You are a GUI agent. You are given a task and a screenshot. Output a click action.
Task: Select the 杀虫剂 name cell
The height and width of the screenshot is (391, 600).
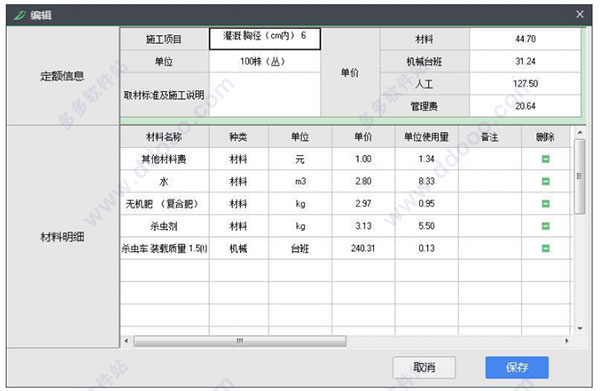click(165, 226)
